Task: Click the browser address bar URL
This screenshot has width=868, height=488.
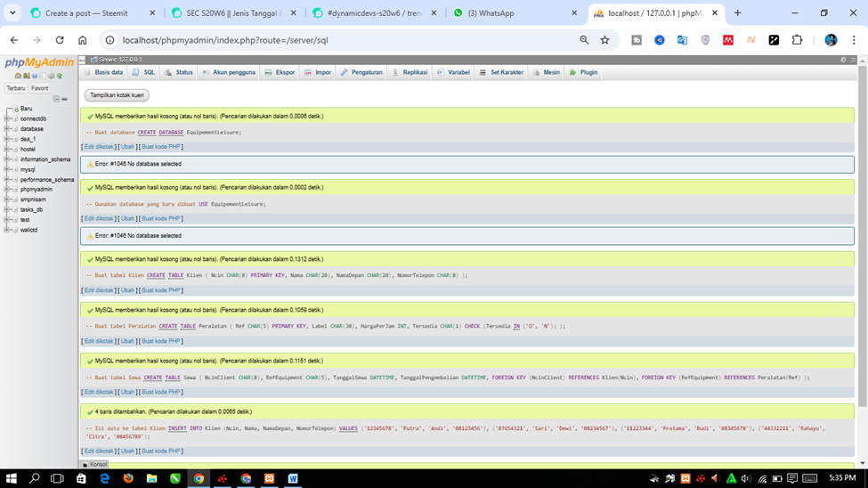Action: pos(224,40)
